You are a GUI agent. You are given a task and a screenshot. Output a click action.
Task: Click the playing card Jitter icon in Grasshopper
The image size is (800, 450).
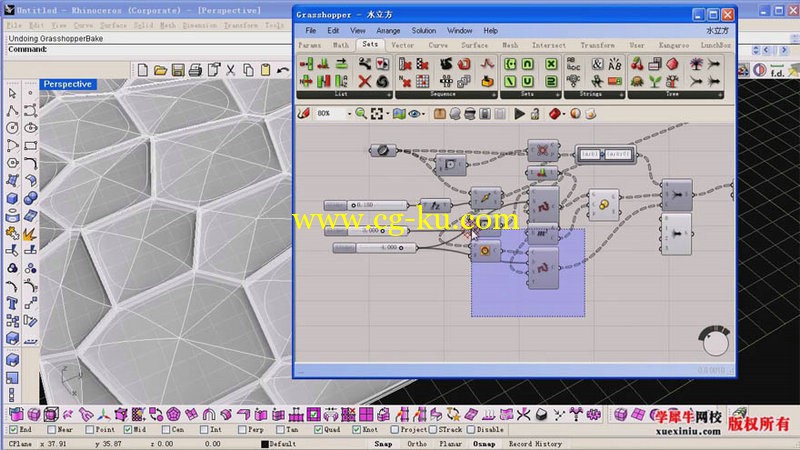[x=382, y=64]
